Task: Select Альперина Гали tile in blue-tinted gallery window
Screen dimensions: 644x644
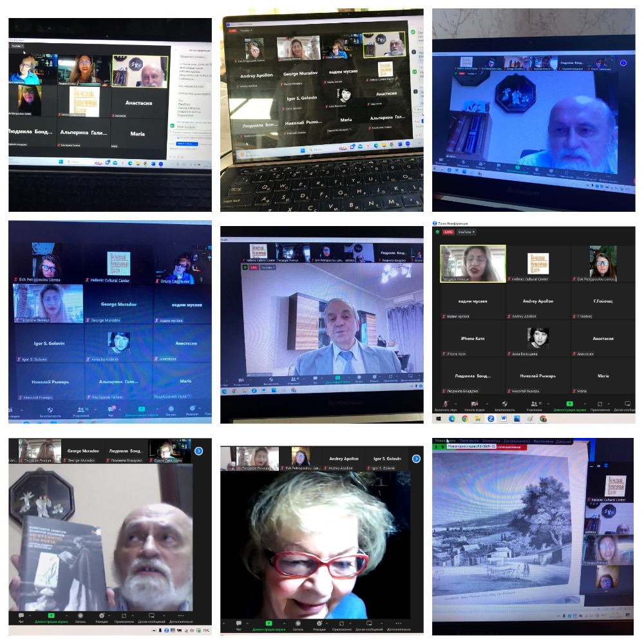Action: 118,382
